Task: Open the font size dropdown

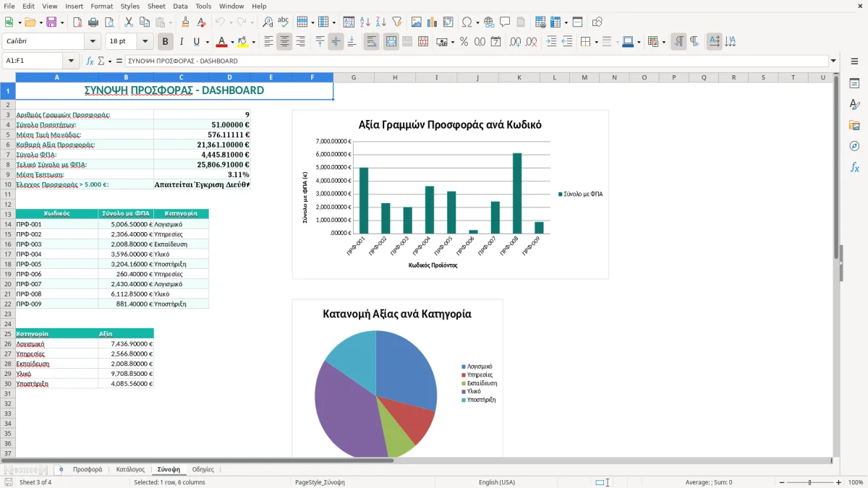Action: pyautogui.click(x=145, y=42)
